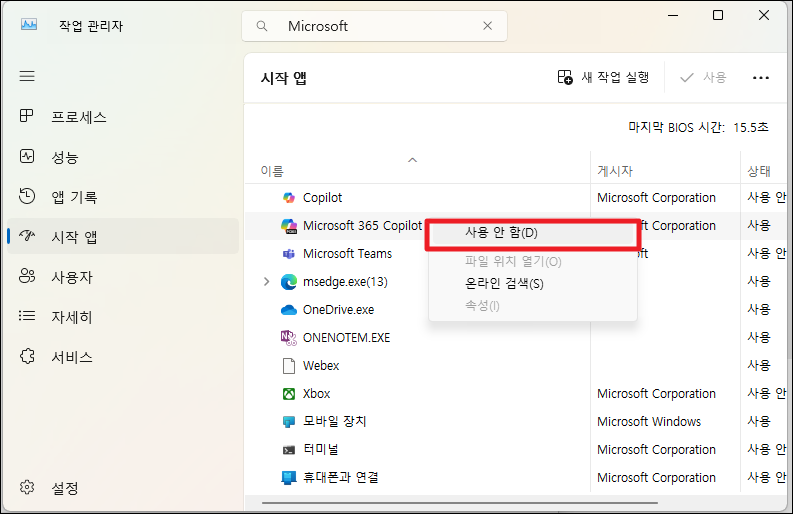The width and height of the screenshot is (793, 514).
Task: Select 시작 앱 in sidebar
Action: (123, 236)
